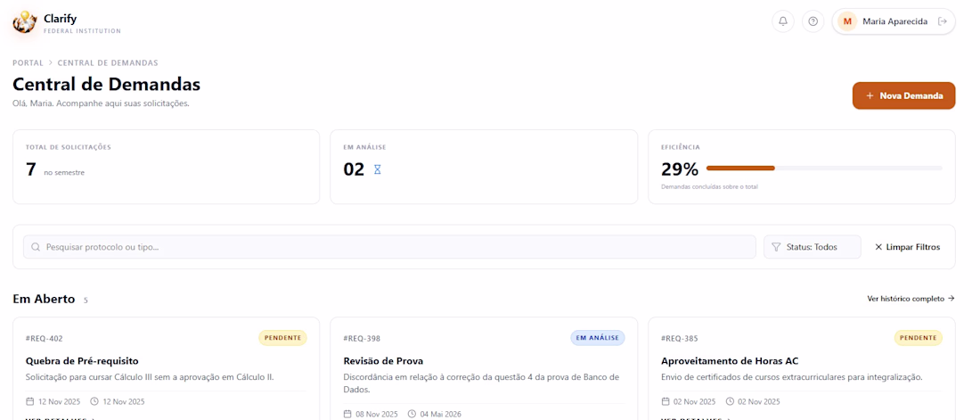Image resolution: width=980 pixels, height=420 pixels.
Task: Click the logout arrow icon beside Maria Aparecida
Action: point(943,21)
